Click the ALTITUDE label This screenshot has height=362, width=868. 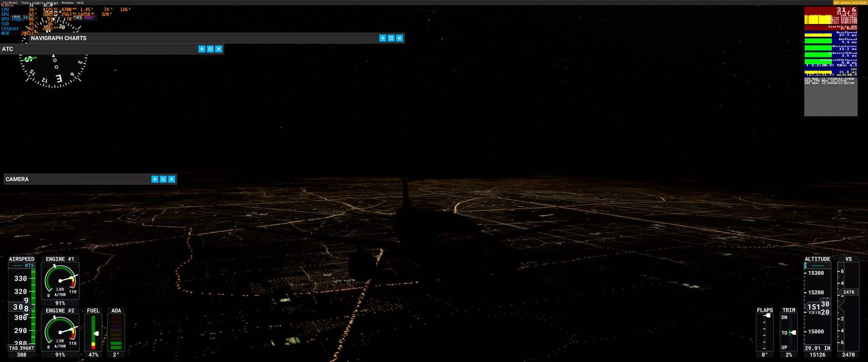[x=817, y=259]
